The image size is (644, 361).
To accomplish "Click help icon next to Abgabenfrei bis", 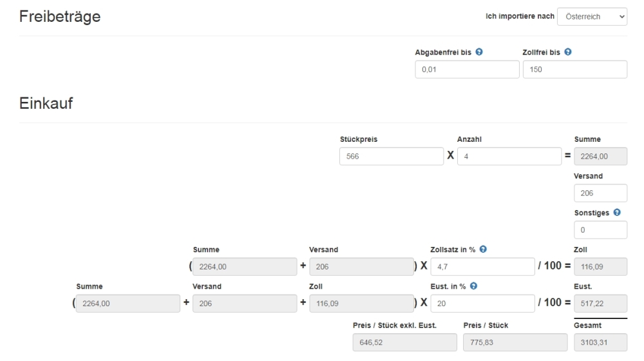I will [x=479, y=52].
